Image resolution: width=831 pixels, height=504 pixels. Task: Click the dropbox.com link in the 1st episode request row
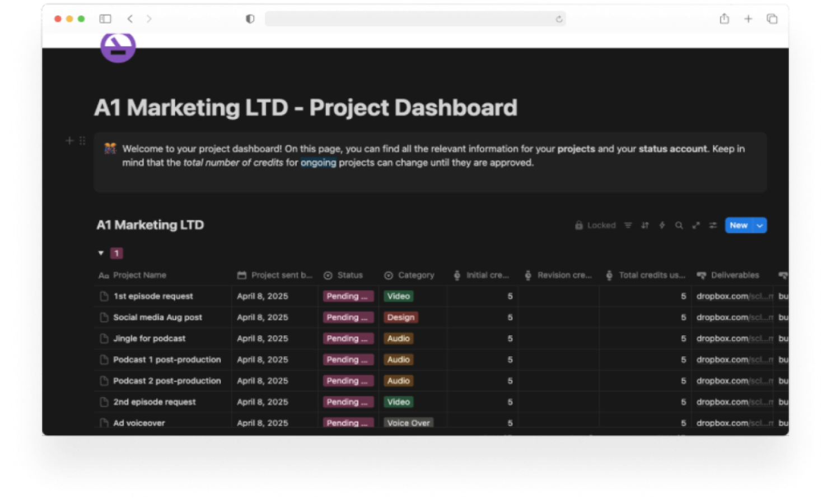(x=734, y=296)
